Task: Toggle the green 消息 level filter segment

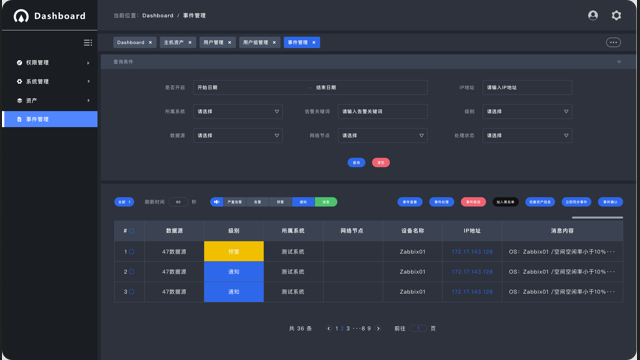Action: click(326, 202)
